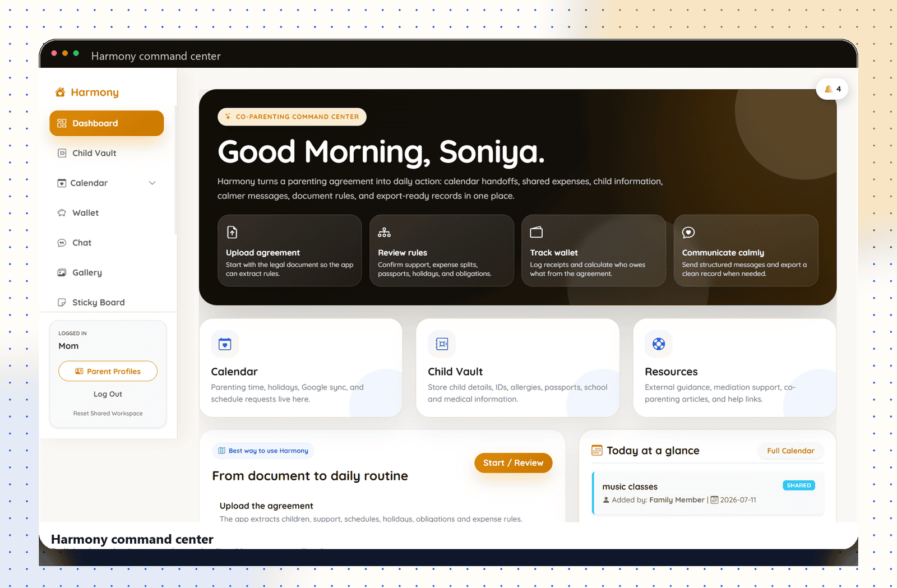Image resolution: width=897 pixels, height=588 pixels.
Task: Click the red window close dot
Action: (x=54, y=53)
